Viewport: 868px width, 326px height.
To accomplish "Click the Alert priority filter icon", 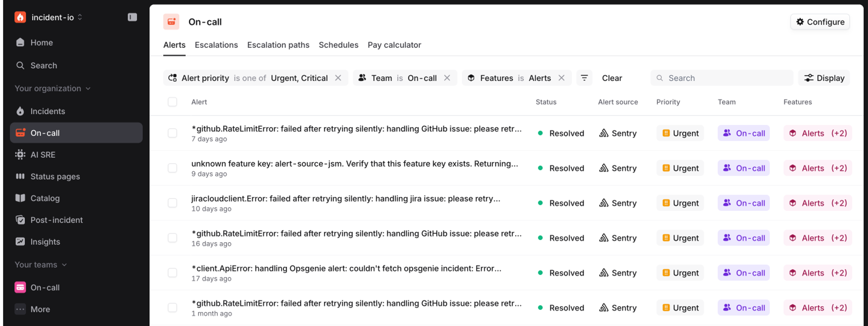I will (173, 78).
